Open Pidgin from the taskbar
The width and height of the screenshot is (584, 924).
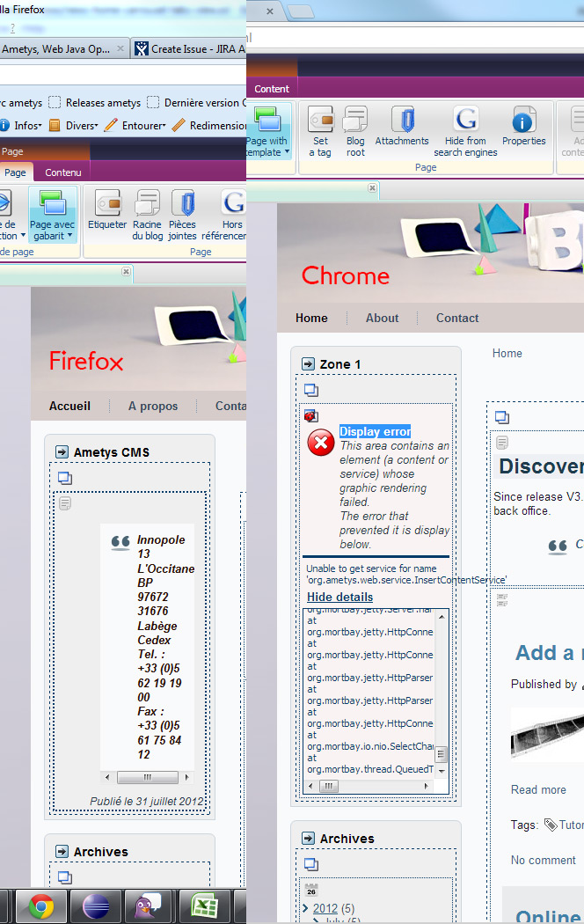coord(150,906)
